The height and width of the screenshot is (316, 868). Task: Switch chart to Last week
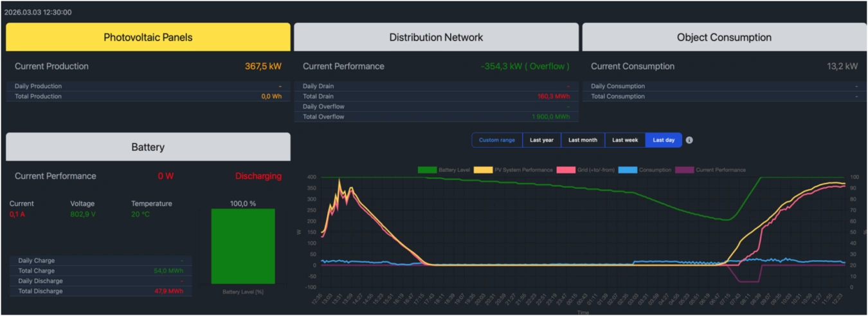pos(625,140)
